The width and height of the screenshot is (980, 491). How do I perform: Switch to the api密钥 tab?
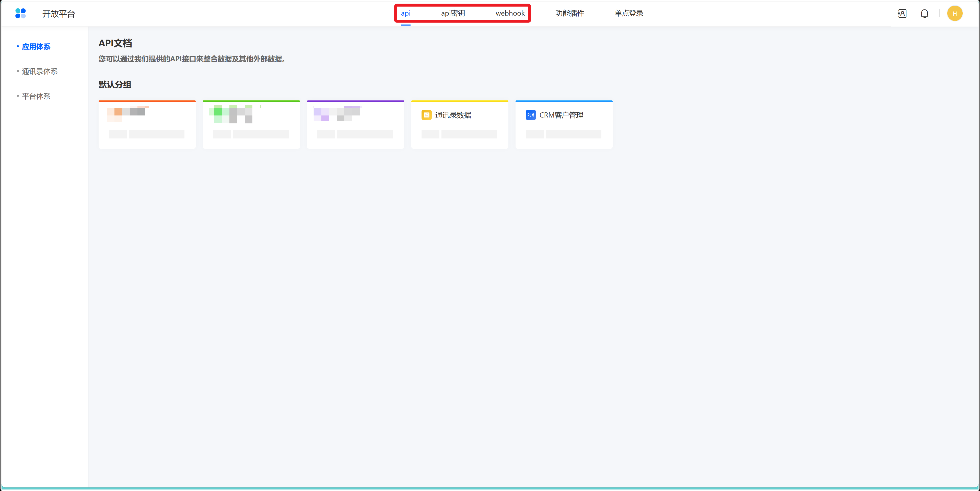point(453,13)
